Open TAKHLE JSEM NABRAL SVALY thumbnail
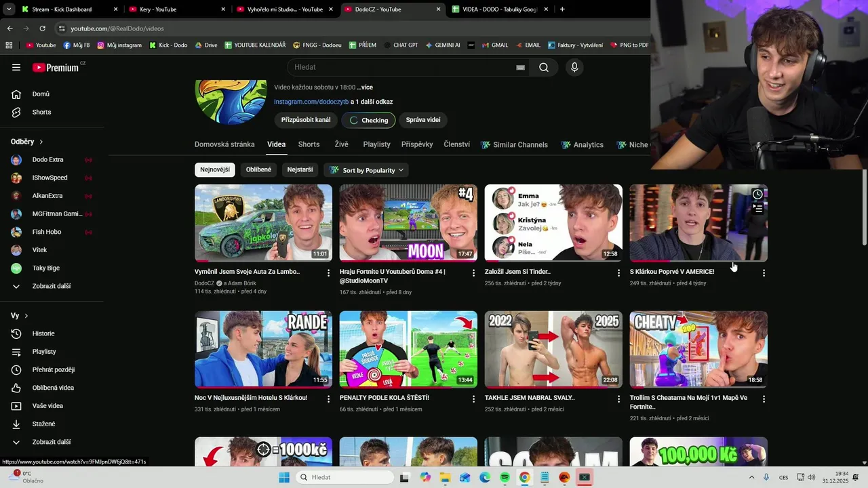Viewport: 868px width, 488px height. click(553, 349)
